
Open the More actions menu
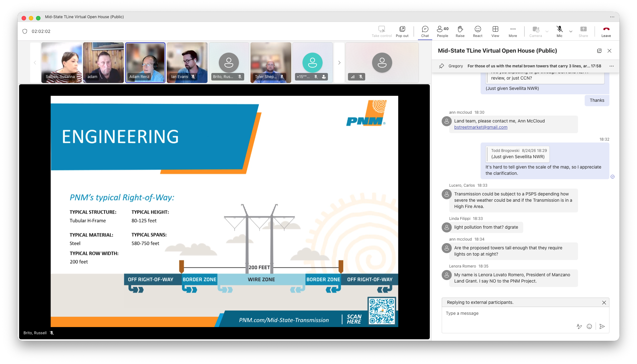click(x=513, y=31)
